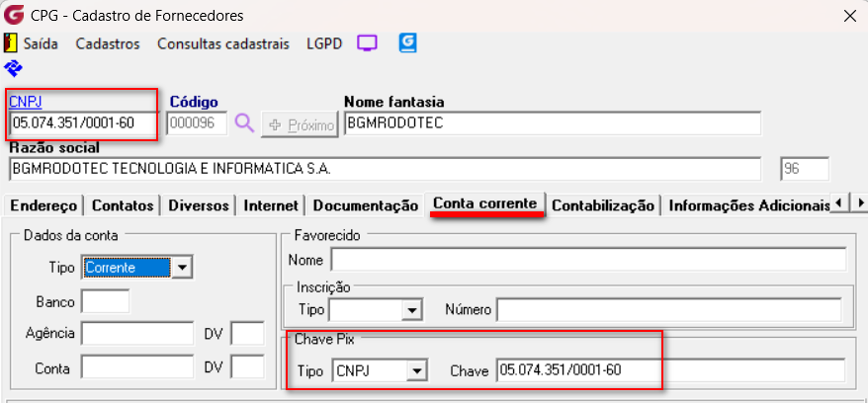Click the Código field showing 000096

tap(197, 123)
